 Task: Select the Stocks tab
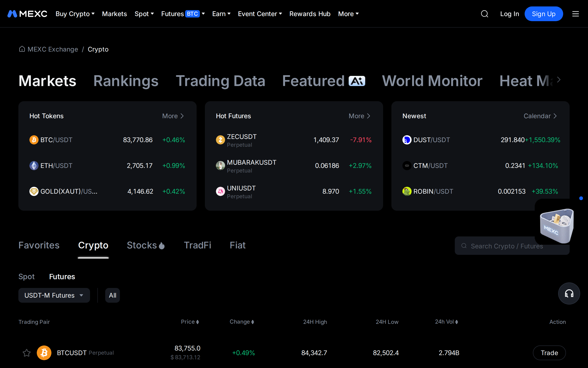146,245
